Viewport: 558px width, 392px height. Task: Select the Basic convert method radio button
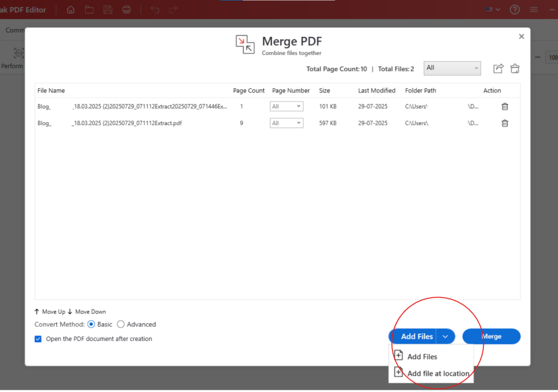coord(91,324)
